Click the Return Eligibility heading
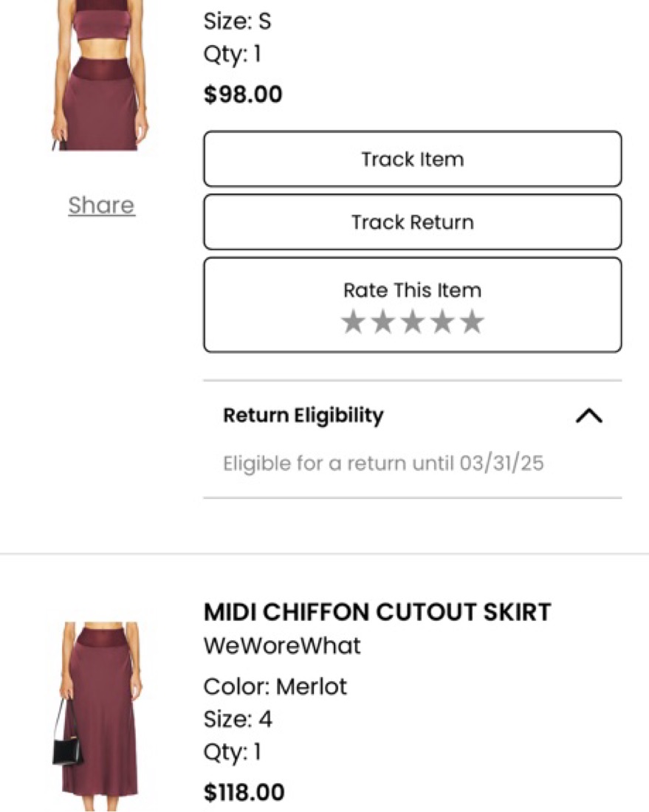649x812 pixels. click(x=303, y=416)
